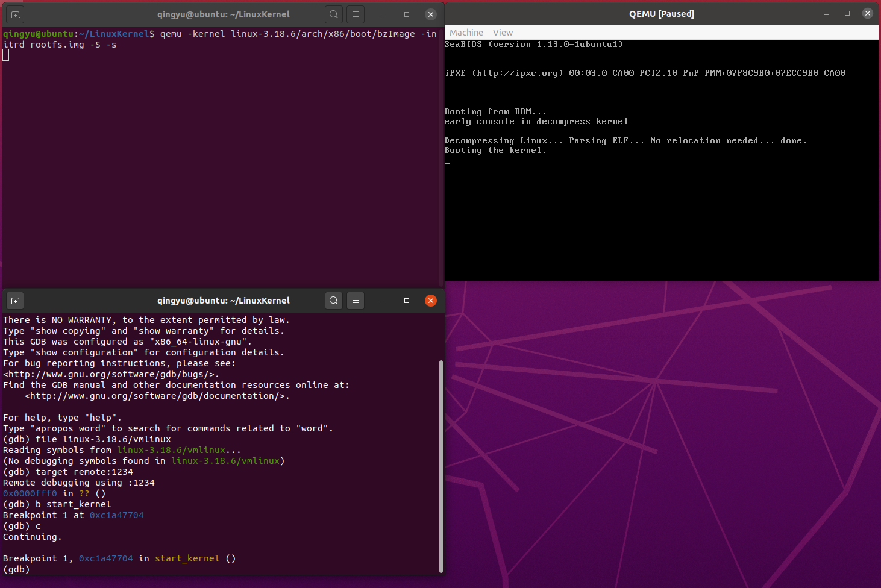The width and height of the screenshot is (881, 588).
Task: Click 'Booting from ROM...' line in QEMU
Action: [495, 112]
